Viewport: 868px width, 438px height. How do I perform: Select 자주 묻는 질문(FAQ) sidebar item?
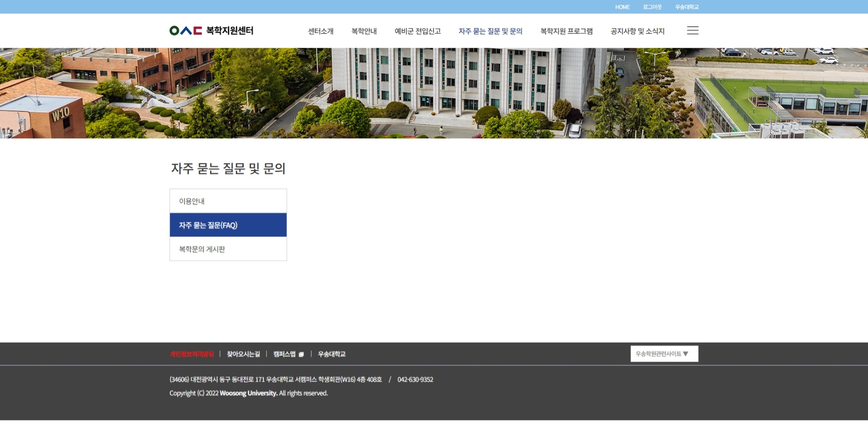coord(228,225)
